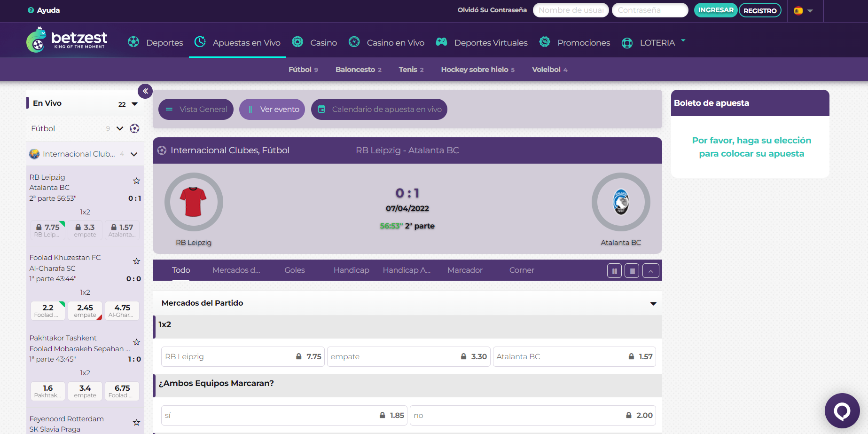The image size is (868, 434).
Task: Bet on Pakhtakor at 1.6 odds
Action: coord(48,391)
